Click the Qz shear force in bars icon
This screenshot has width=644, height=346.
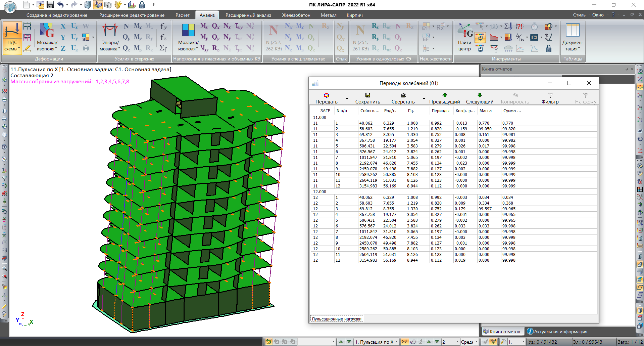126,48
